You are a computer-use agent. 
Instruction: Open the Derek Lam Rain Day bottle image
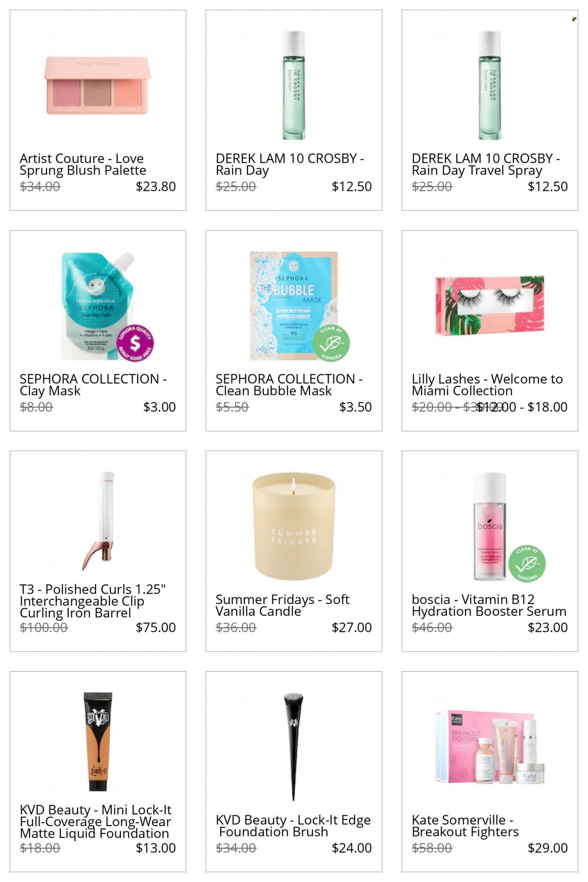tap(294, 86)
